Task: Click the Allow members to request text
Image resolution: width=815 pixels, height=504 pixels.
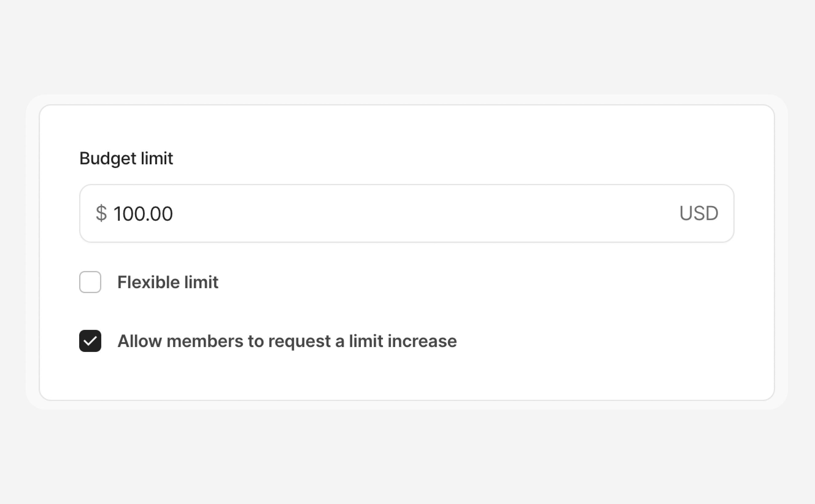Action: [288, 341]
